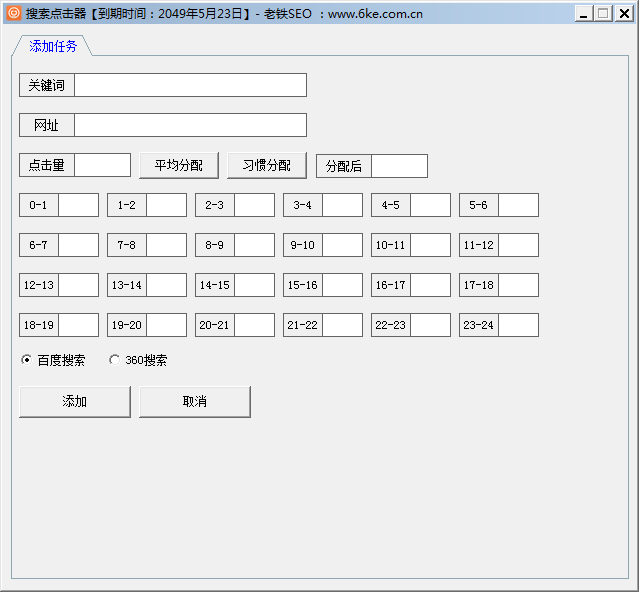The width and height of the screenshot is (639, 592).
Task: Click the 5-6 hour input box
Action: [519, 205]
